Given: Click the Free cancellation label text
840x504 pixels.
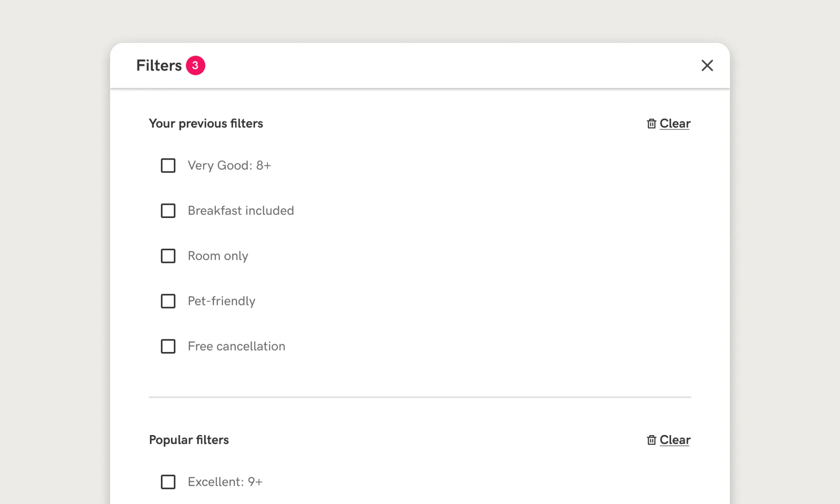Looking at the screenshot, I should point(236,346).
